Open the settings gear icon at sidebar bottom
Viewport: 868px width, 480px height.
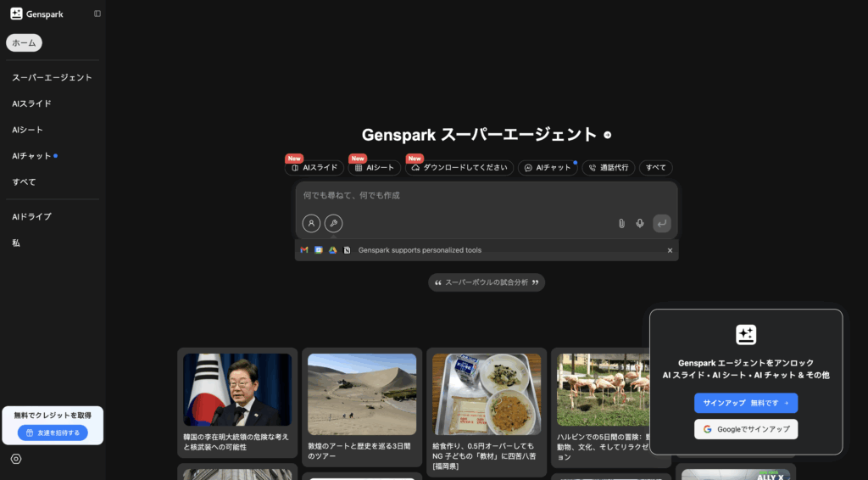(x=16, y=459)
